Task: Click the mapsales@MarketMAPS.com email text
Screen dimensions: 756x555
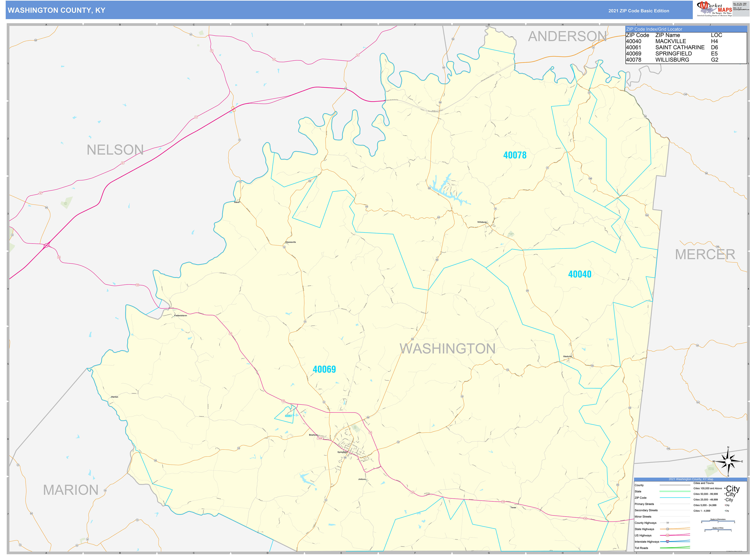Action: pyautogui.click(x=741, y=10)
